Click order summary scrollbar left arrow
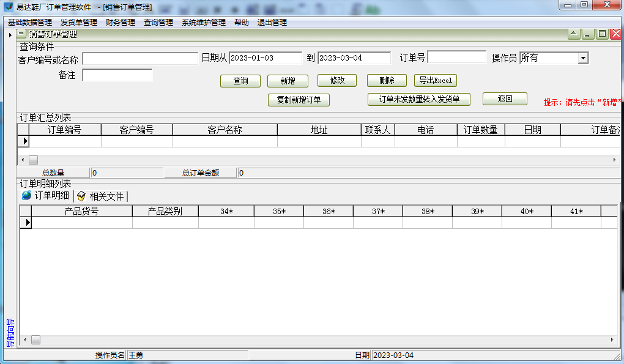624x364 pixels. 23,160
